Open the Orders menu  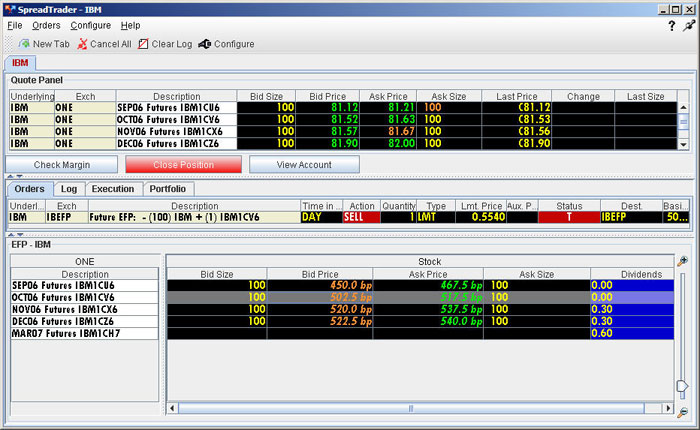[x=46, y=25]
